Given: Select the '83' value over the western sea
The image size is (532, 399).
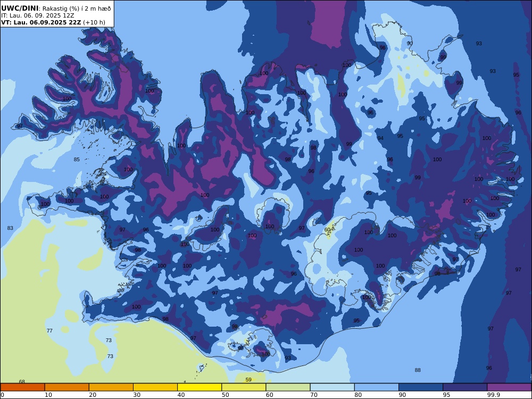Looking at the screenshot, I should [10, 228].
